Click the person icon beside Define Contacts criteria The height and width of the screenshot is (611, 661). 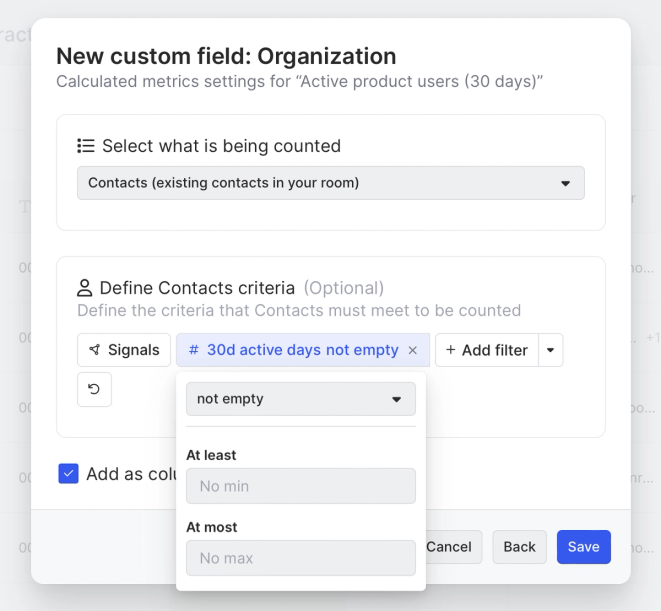[85, 288]
